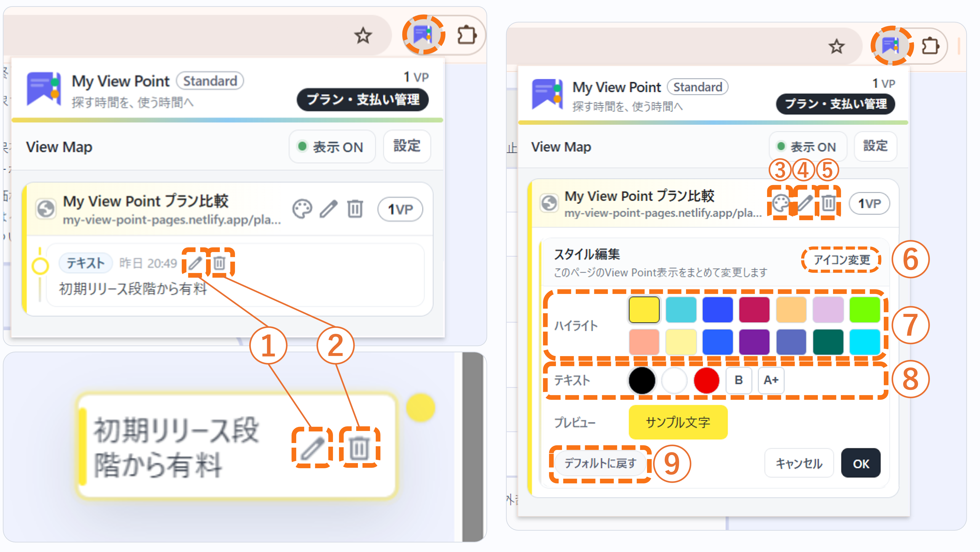Click デフォルトに戻す button
980x552 pixels.
tap(600, 463)
